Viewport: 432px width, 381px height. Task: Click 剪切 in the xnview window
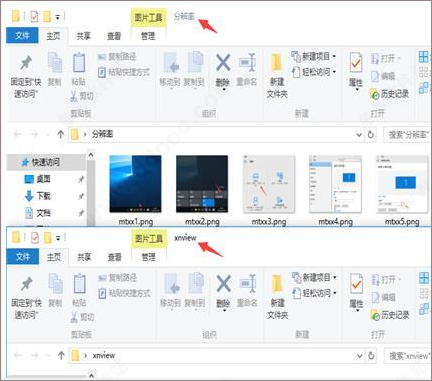83,317
